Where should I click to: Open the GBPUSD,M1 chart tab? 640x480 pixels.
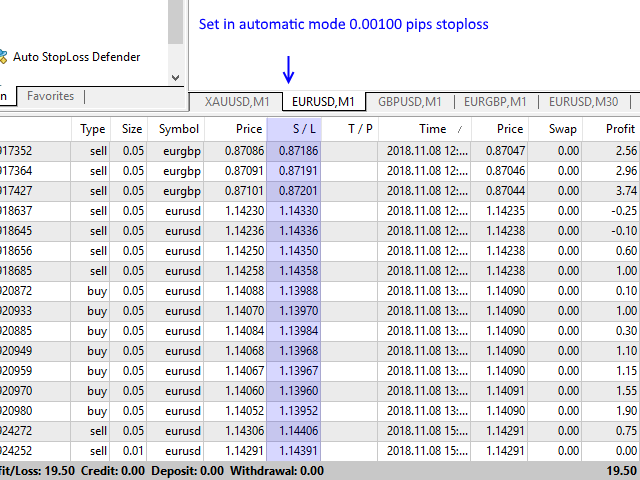tap(410, 102)
